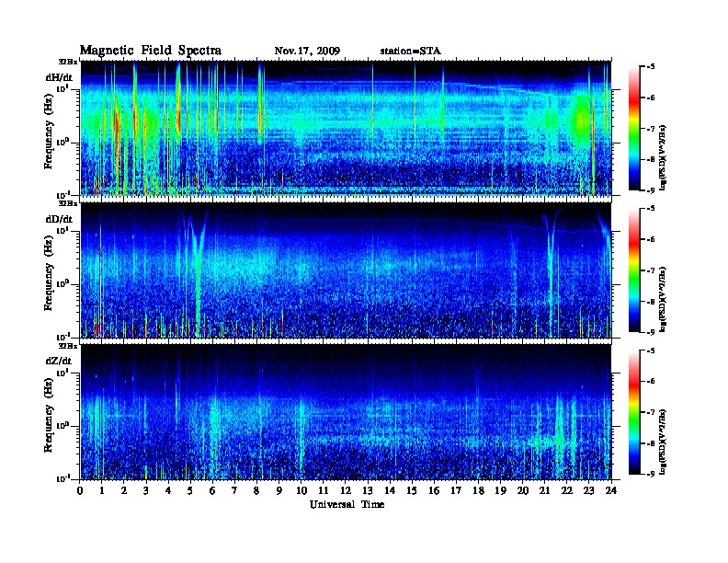
Task: Click the -6 tick on dZ/dt color scale
Action: tap(651, 382)
